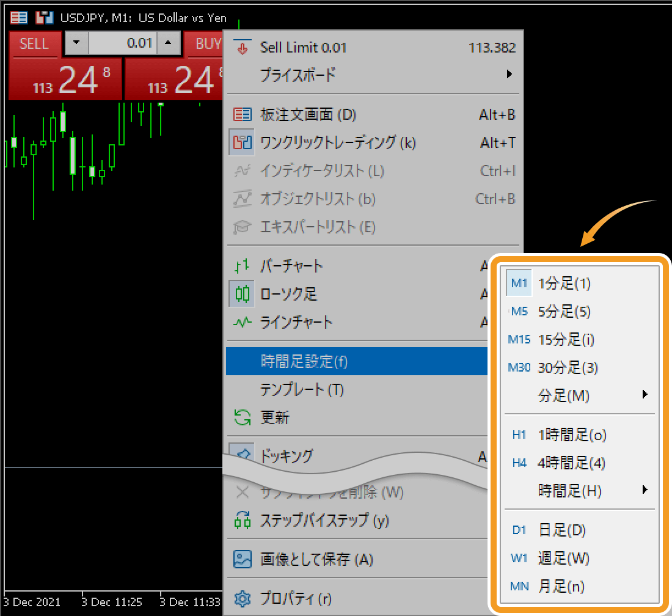The height and width of the screenshot is (616, 672).
Task: Choose Sell Limit 0.01 menu entry
Action: coord(374,48)
